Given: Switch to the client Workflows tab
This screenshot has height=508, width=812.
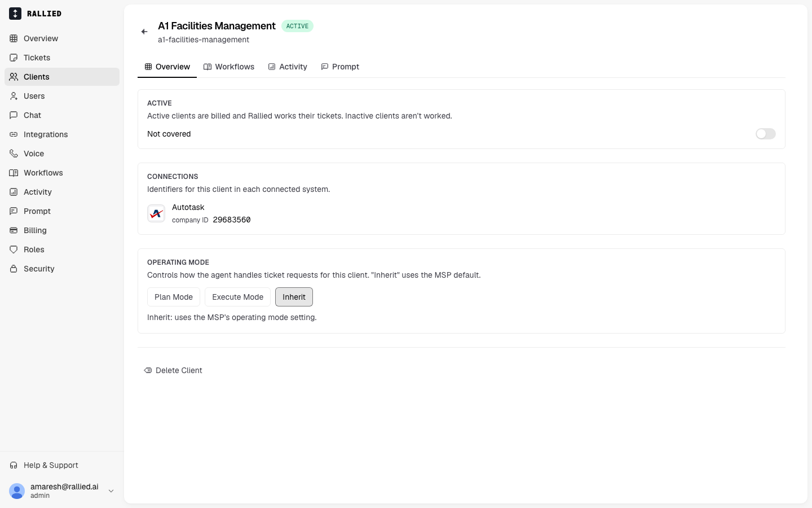Looking at the screenshot, I should tap(229, 67).
